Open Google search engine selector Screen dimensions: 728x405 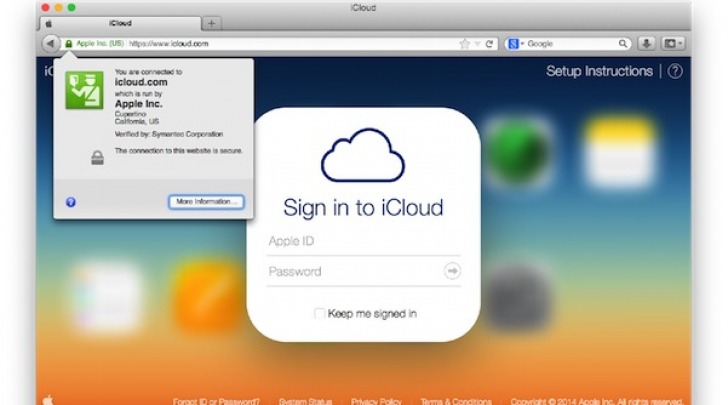click(x=516, y=44)
